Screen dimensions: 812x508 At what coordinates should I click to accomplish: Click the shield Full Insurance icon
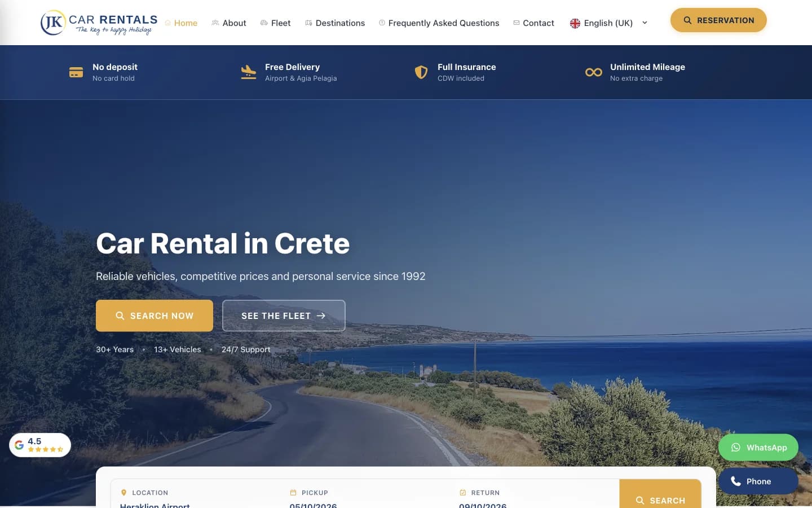(421, 72)
